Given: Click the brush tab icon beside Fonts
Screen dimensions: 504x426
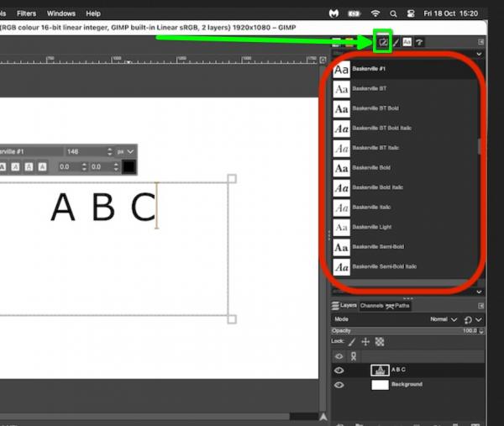Looking at the screenshot, I should tap(396, 42).
